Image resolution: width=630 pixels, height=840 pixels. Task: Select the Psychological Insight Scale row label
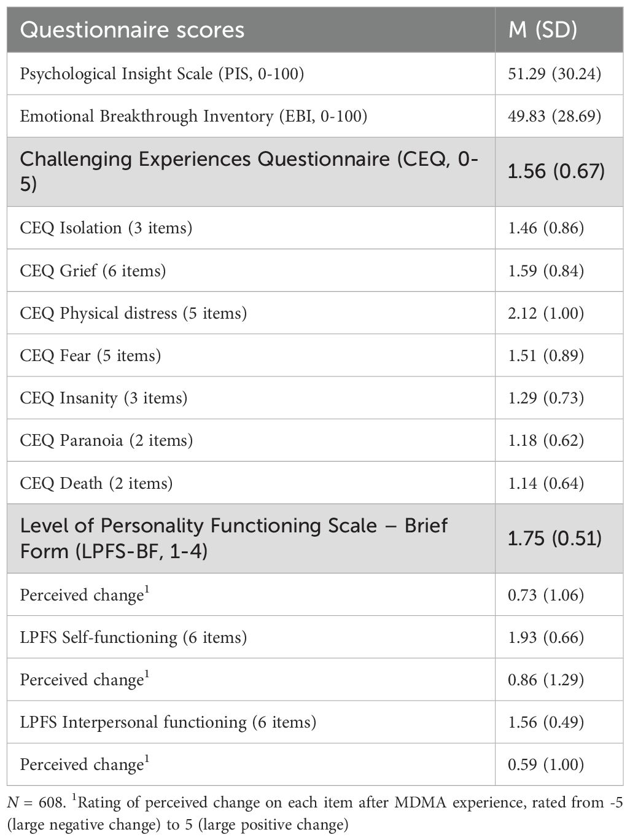(162, 74)
